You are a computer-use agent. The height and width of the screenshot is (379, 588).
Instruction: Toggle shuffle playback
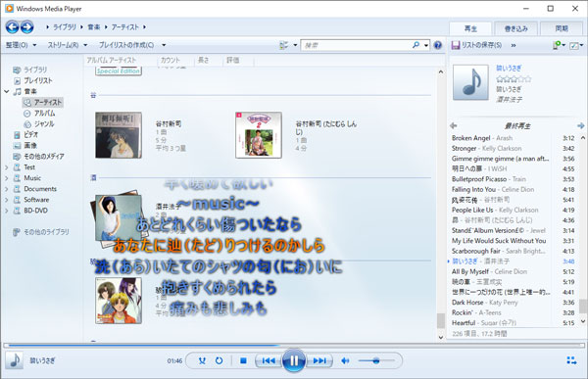202,360
